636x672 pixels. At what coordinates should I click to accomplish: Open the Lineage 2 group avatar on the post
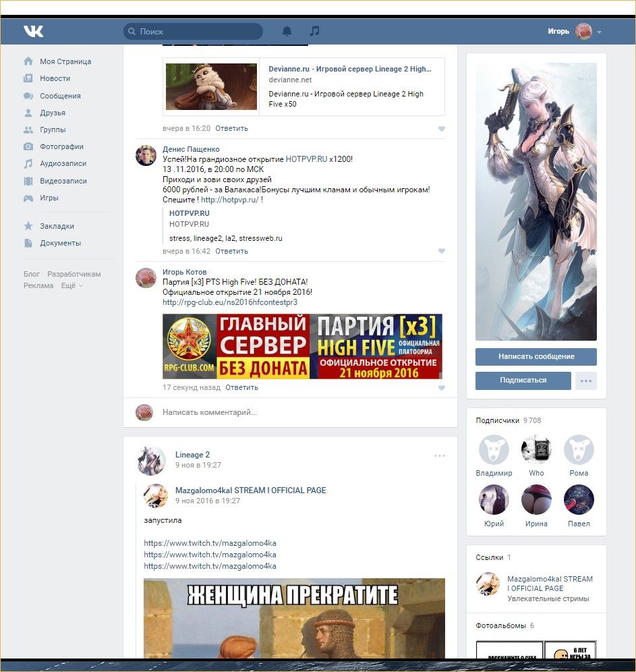click(151, 461)
